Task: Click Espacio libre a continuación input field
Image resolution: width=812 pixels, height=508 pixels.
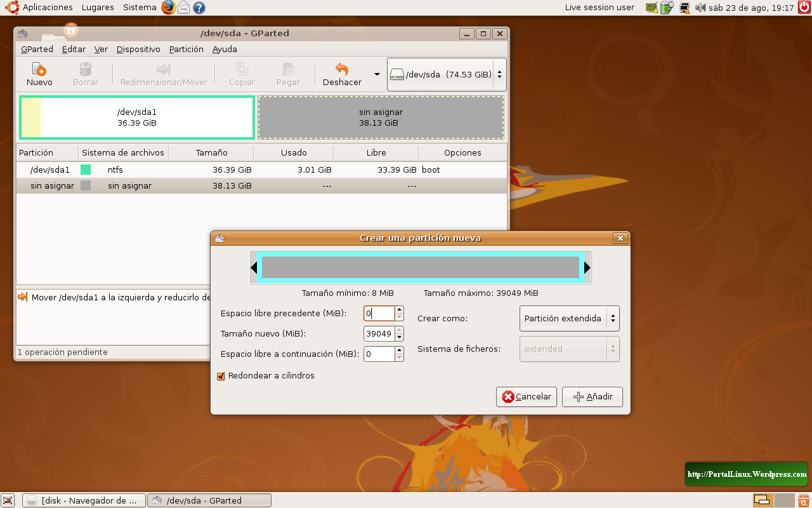Action: coord(379,354)
